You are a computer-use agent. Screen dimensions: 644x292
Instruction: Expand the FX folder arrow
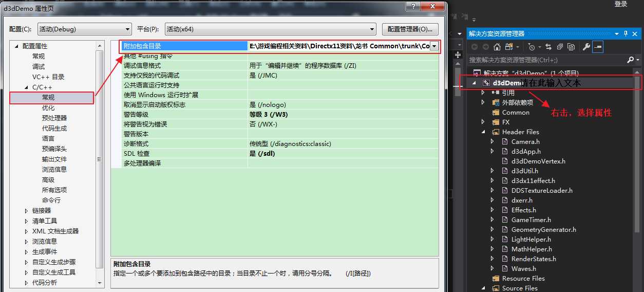pos(483,122)
